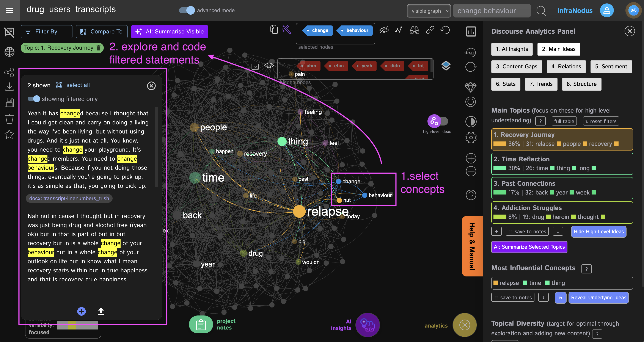Viewport: 644px width, 342px height.
Task: Toggle hidden nodes eye visibility icon
Action: [269, 66]
